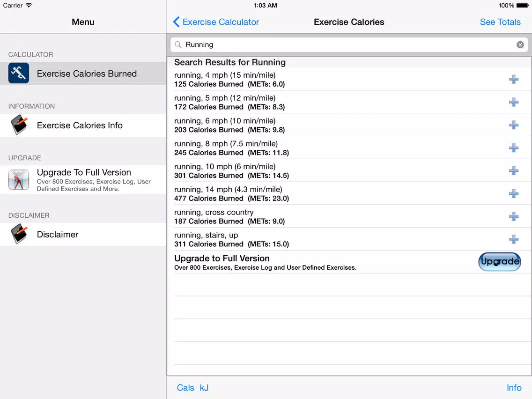
Task: Tap 'Search Results for Running' header
Action: [230, 62]
